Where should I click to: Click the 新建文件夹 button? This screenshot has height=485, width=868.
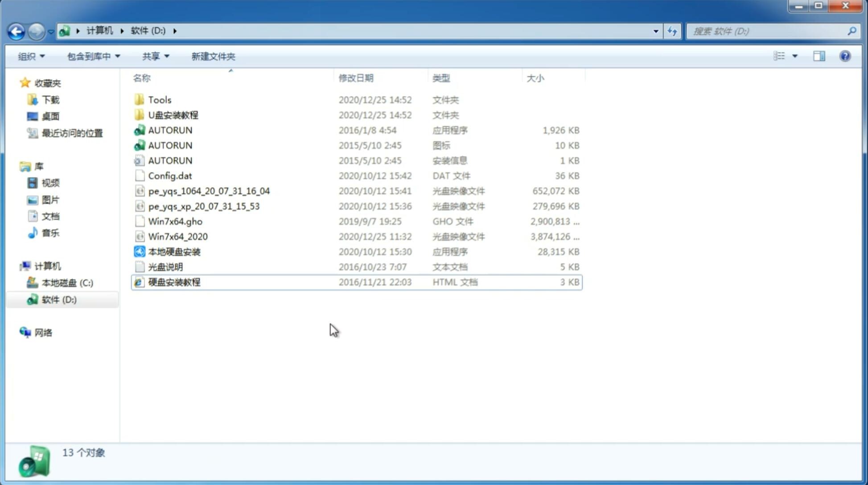[213, 56]
